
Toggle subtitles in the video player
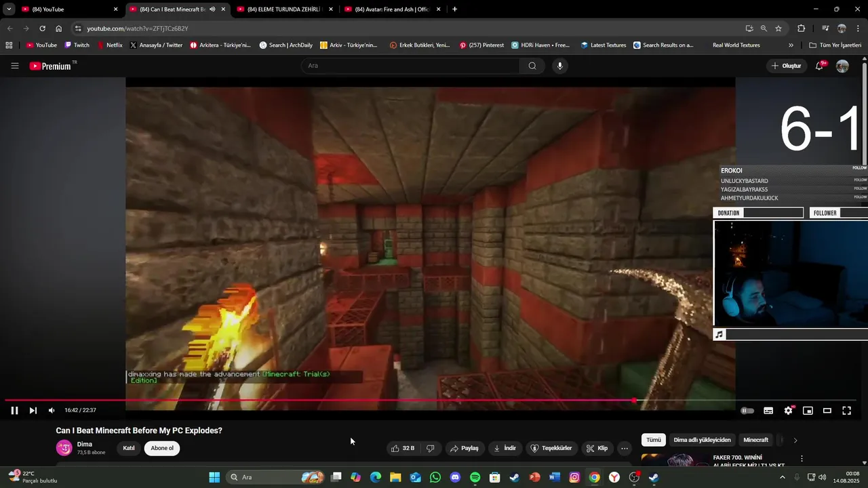point(768,410)
